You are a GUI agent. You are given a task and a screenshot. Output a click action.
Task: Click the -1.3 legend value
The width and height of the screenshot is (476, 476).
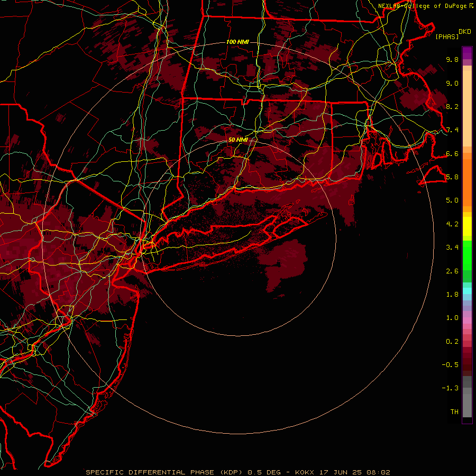[450, 388]
